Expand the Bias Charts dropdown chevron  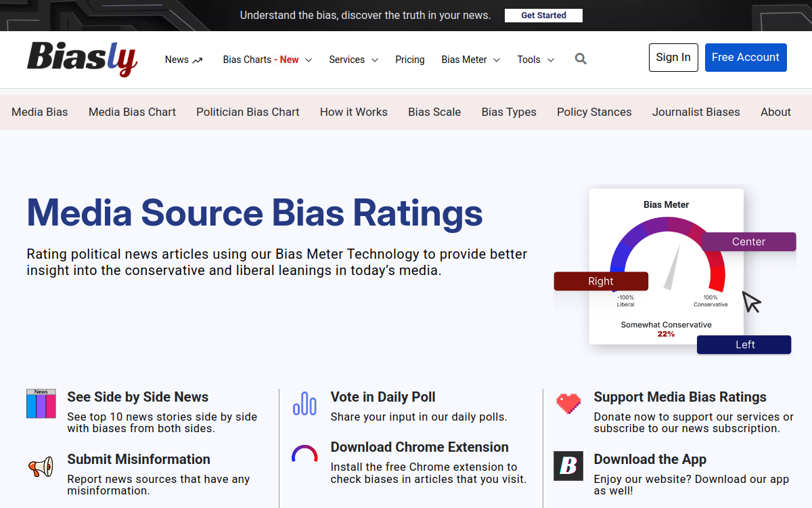click(309, 60)
